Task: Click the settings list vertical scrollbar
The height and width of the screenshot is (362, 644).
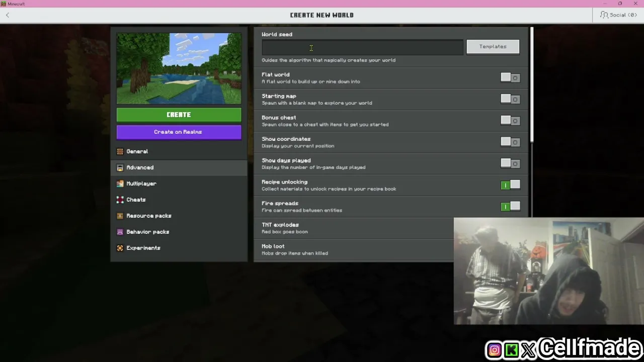Action: click(531, 84)
